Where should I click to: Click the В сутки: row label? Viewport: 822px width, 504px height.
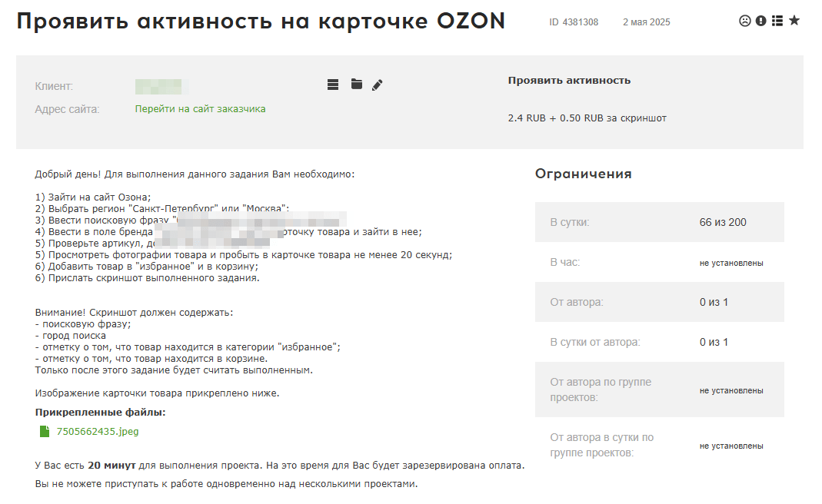click(570, 222)
